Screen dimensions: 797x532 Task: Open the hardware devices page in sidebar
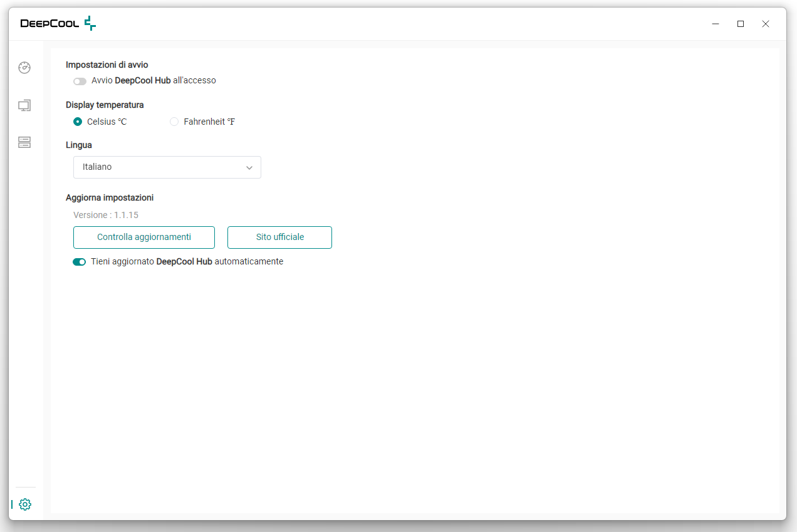[x=24, y=142]
